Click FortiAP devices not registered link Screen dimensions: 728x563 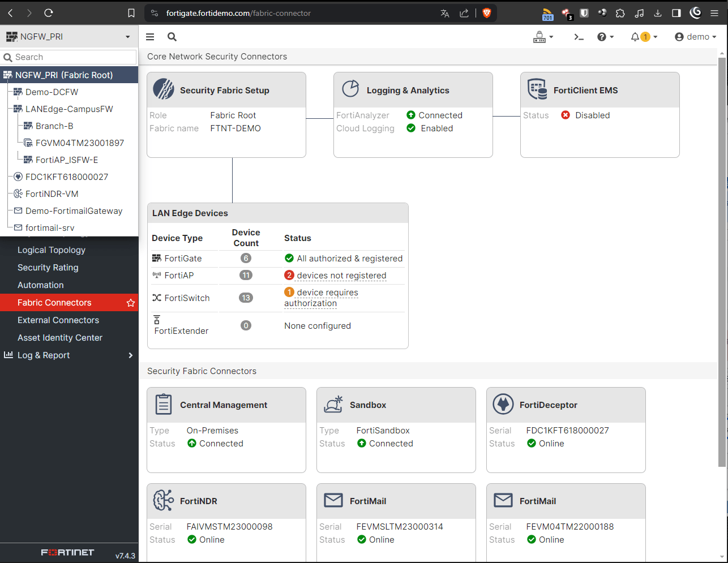point(341,276)
